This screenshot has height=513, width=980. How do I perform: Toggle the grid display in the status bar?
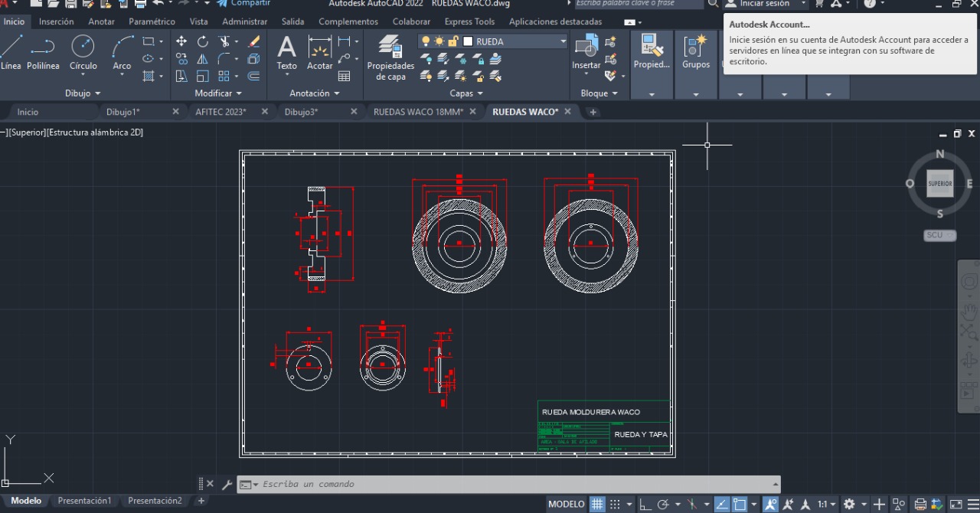pos(596,504)
